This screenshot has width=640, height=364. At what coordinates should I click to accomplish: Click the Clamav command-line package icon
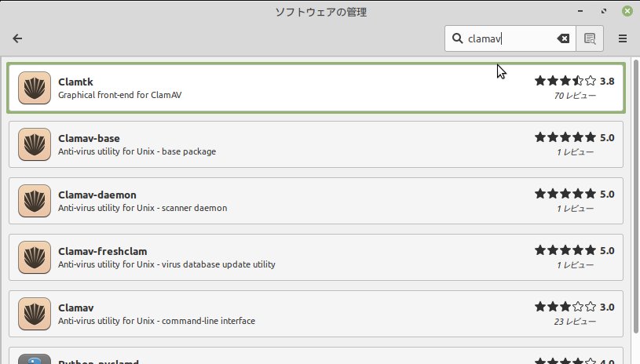point(34,314)
